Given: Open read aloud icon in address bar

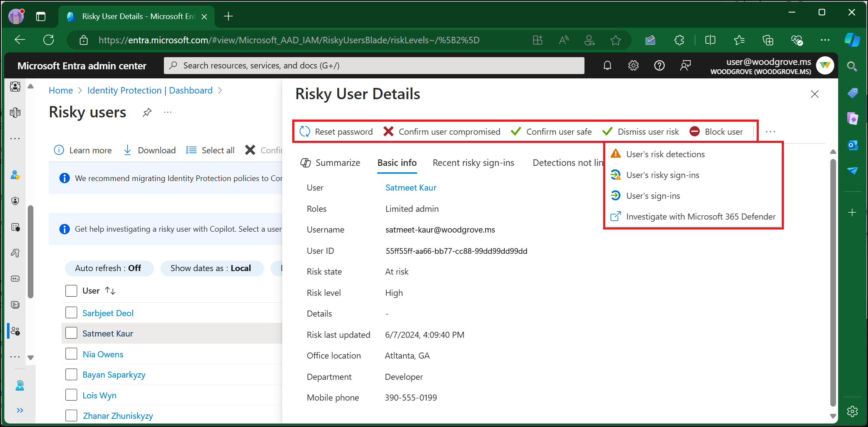Looking at the screenshot, I should pos(564,40).
